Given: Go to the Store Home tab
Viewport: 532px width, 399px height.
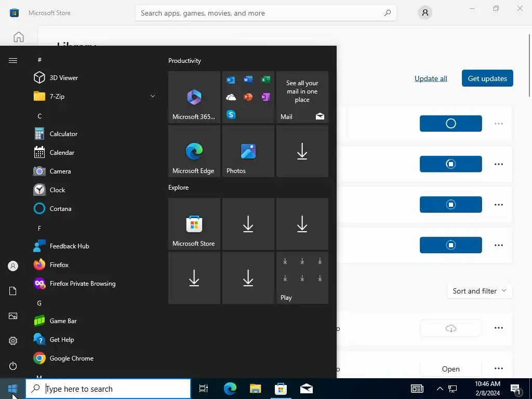Looking at the screenshot, I should point(19,37).
